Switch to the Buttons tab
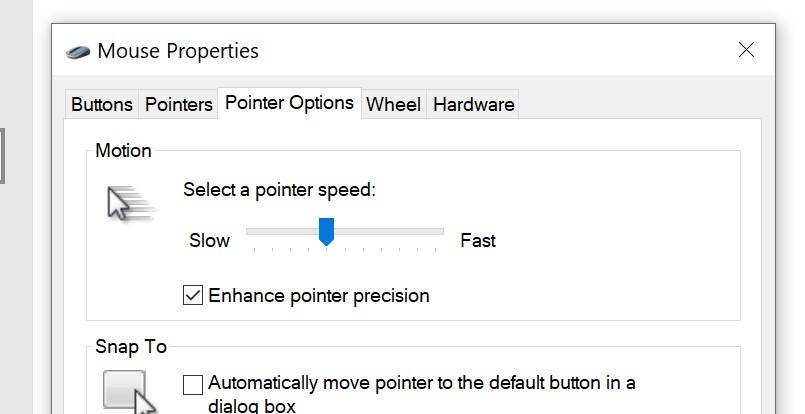Screen dimensions: 805x414 (102, 104)
